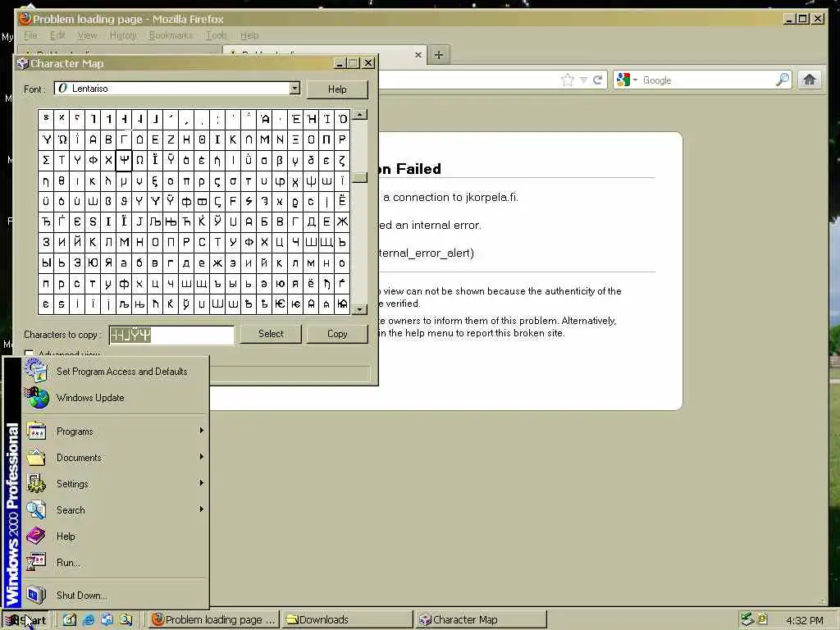840x630 pixels.
Task: Open the Settings icon in Start menu
Action: click(36, 483)
